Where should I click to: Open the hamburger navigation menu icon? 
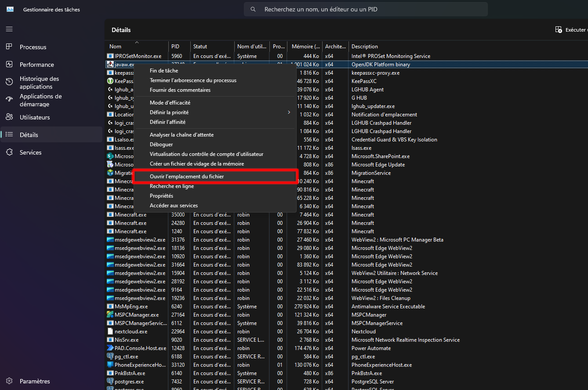[9, 29]
